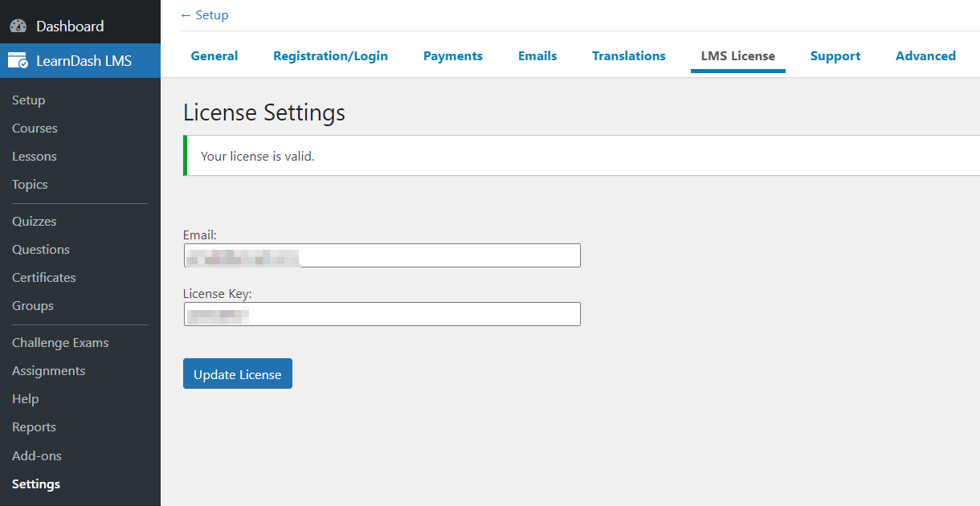Open the Topics page

pos(30,185)
